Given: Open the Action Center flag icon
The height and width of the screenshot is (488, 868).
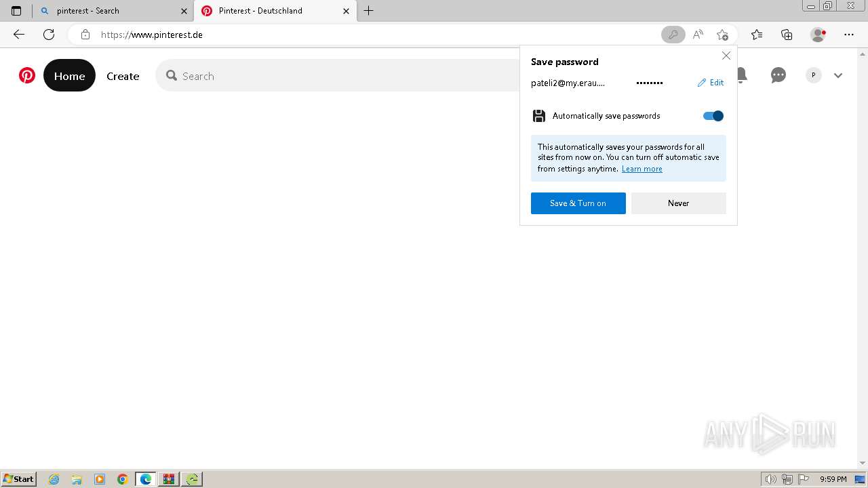Looking at the screenshot, I should [x=804, y=479].
